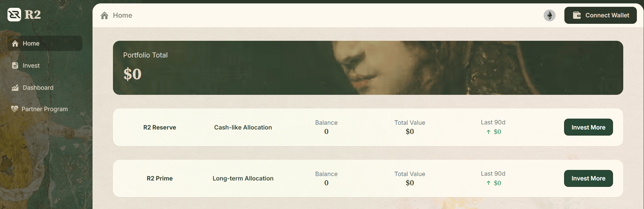Screen dimensions: 644x209
Task: Click Invest More for R2 Prime
Action: click(x=588, y=178)
